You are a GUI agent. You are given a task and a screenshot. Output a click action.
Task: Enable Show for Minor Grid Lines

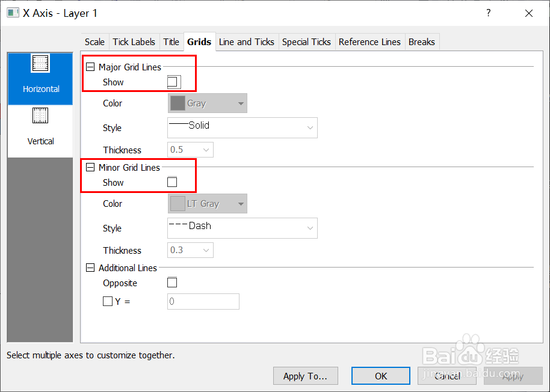tap(173, 182)
